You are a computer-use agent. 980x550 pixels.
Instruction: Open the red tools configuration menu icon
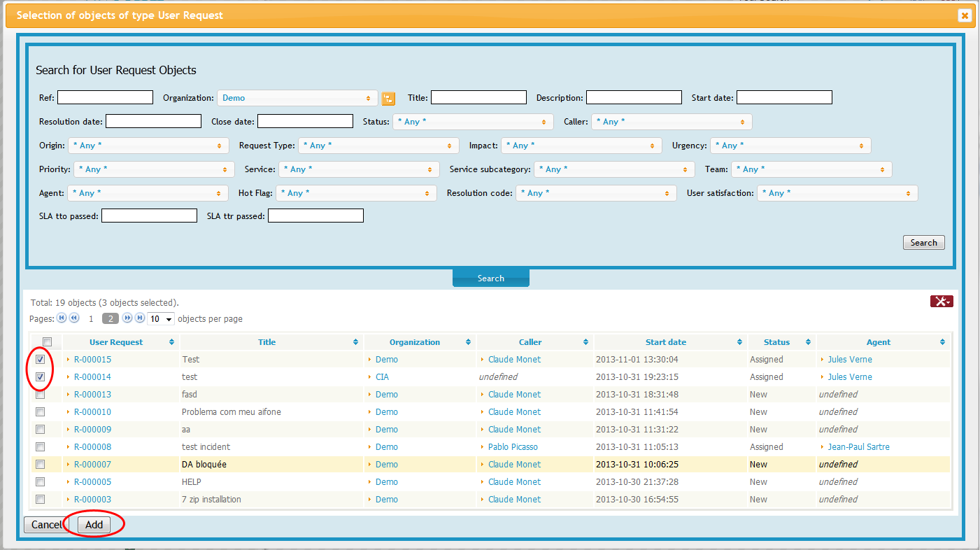click(941, 302)
